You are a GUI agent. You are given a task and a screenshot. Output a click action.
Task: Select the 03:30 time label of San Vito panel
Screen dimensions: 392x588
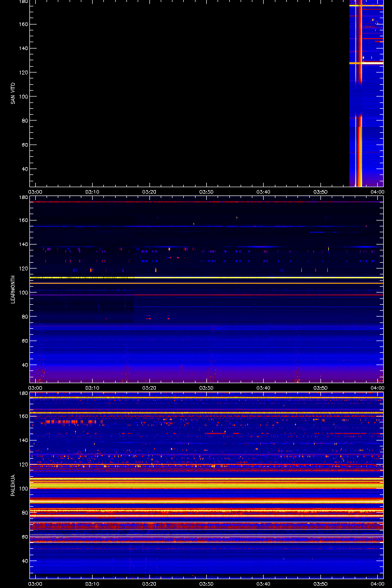[206, 192]
